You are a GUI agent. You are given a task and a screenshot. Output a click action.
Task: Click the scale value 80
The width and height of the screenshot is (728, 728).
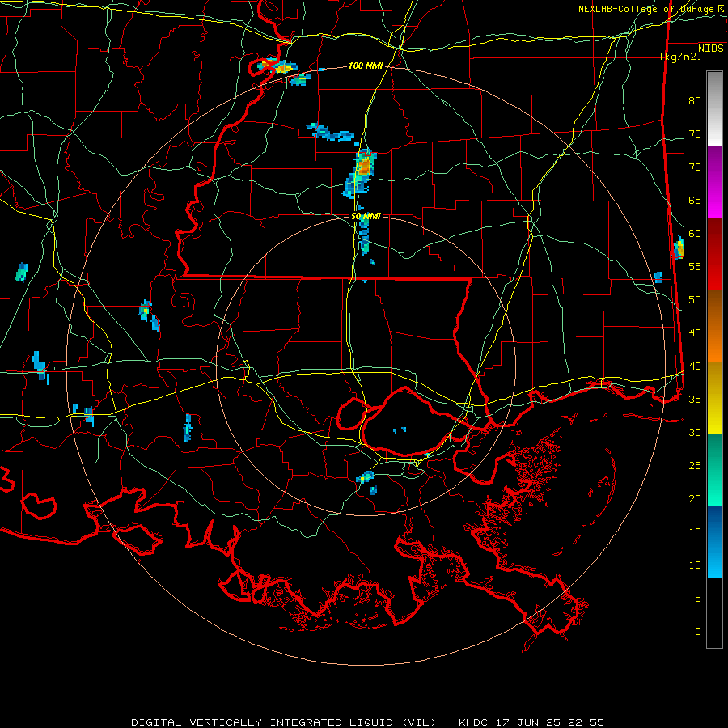click(x=695, y=101)
